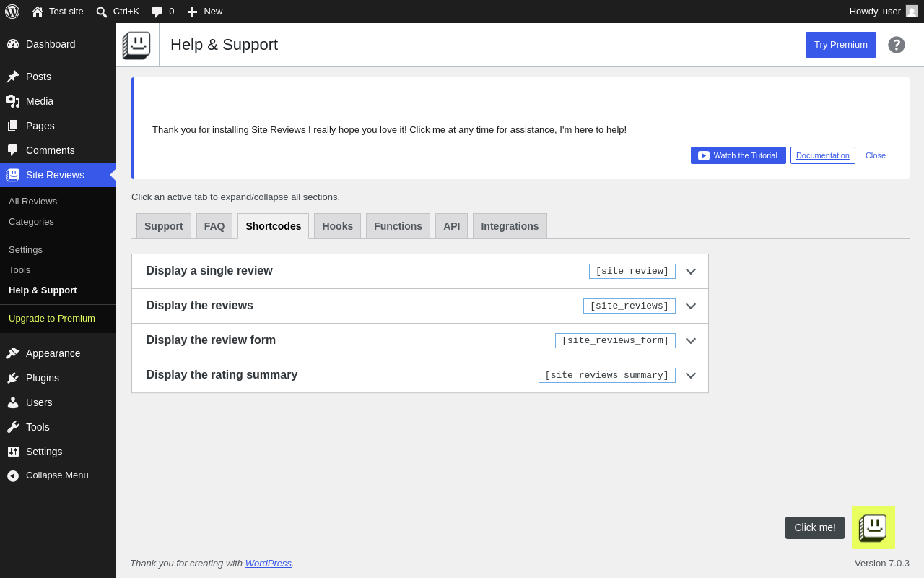Screen dimensions: 924x578
Task: Click the Dashboard gauge icon
Action: pos(13,44)
